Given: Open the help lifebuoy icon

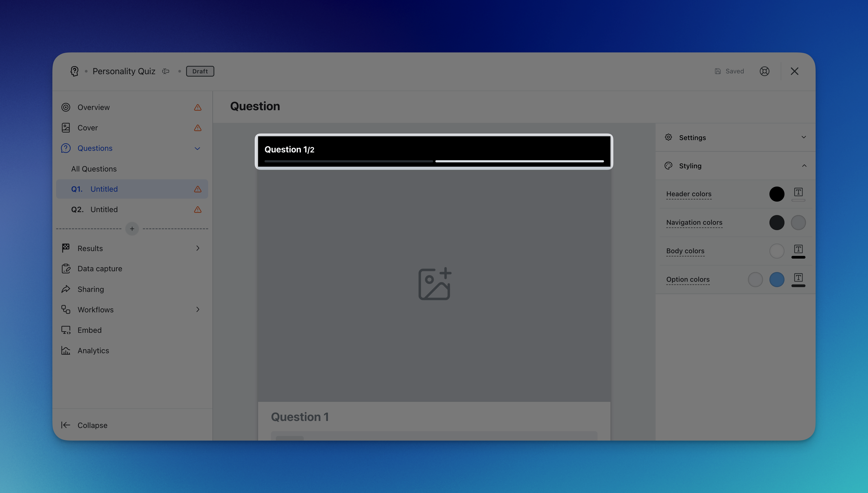Looking at the screenshot, I should (764, 71).
